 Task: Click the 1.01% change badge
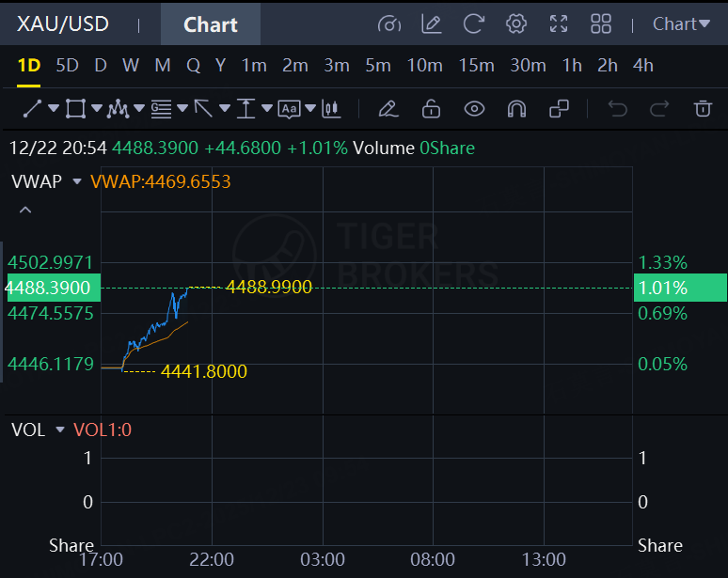pyautogui.click(x=680, y=288)
